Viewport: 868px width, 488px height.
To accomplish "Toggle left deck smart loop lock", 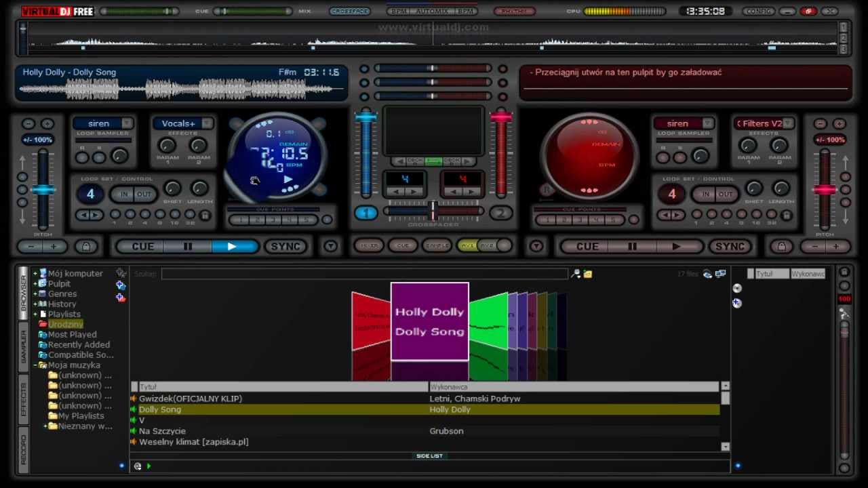I will (205, 215).
